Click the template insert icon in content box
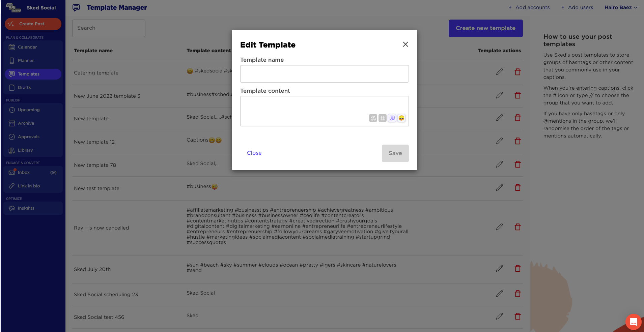Image resolution: width=644 pixels, height=332 pixels. click(392, 118)
